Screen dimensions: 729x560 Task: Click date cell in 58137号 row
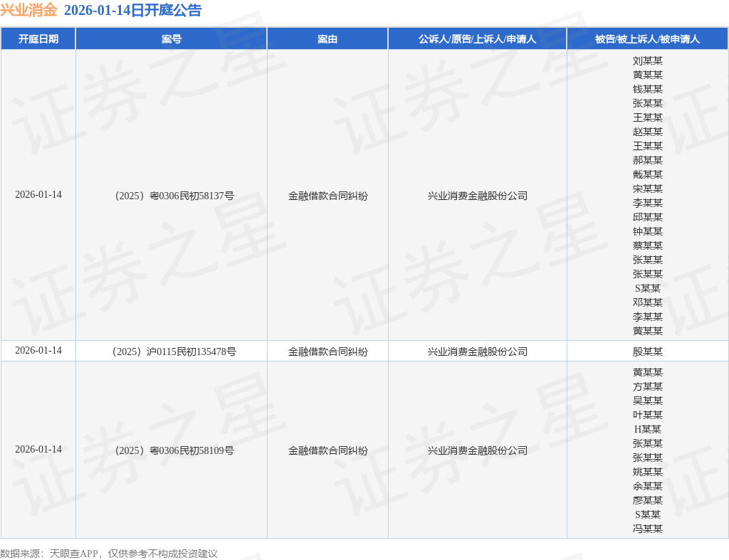[x=38, y=195]
